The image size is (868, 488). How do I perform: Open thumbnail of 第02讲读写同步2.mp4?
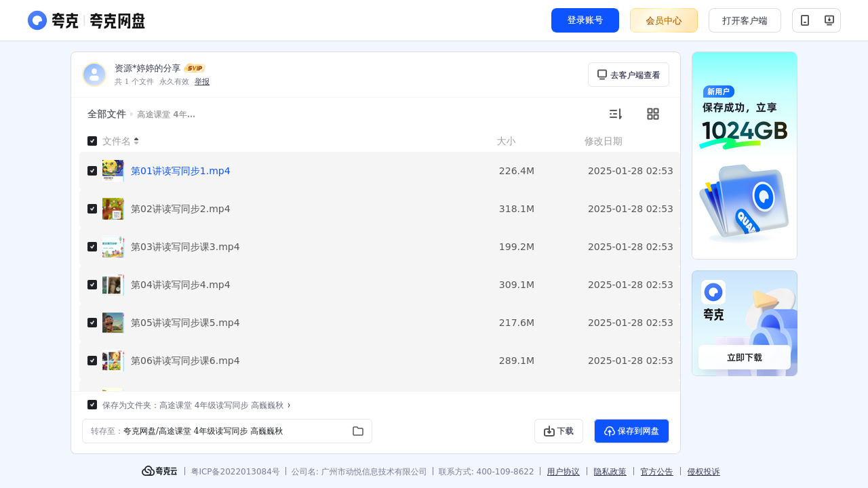pos(113,209)
